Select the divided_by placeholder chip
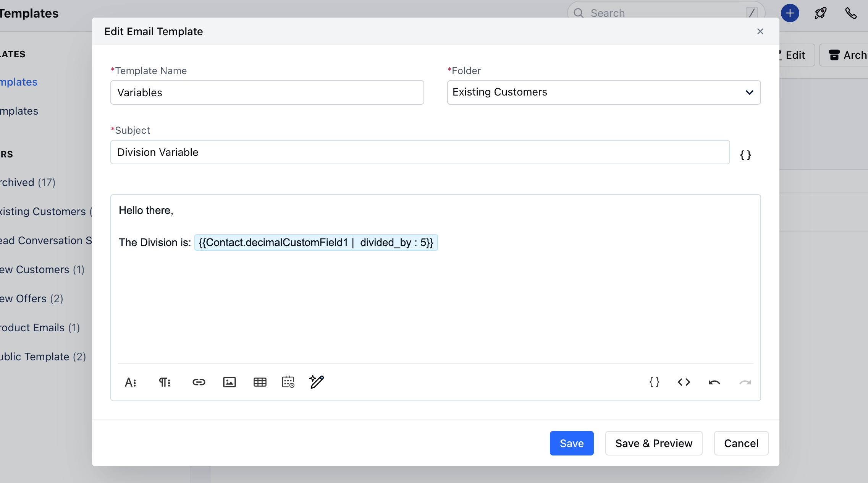The image size is (868, 483). click(x=316, y=243)
